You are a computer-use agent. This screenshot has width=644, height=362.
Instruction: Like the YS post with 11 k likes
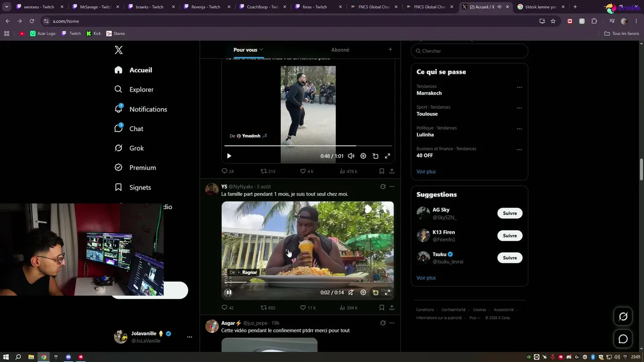[x=308, y=307]
